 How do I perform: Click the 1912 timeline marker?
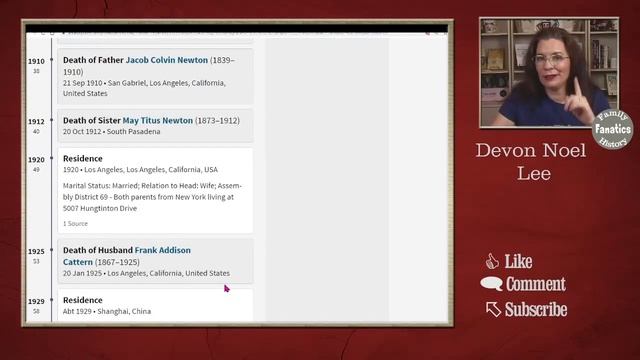51,120
